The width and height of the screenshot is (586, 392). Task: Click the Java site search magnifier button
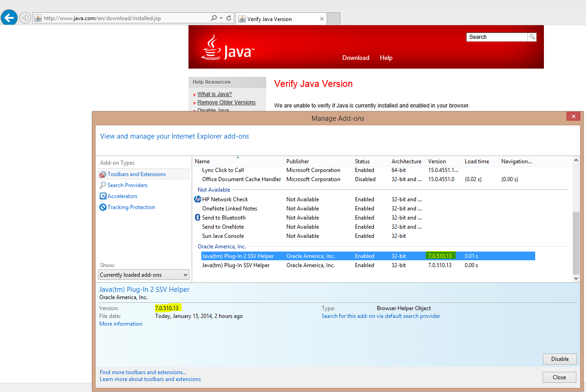pos(532,37)
